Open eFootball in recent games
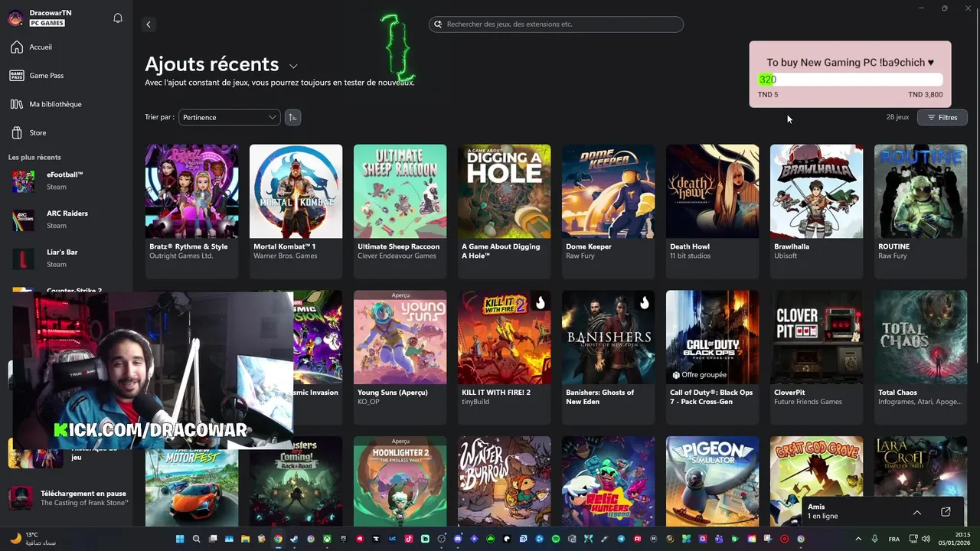980x551 pixels. tap(65, 181)
